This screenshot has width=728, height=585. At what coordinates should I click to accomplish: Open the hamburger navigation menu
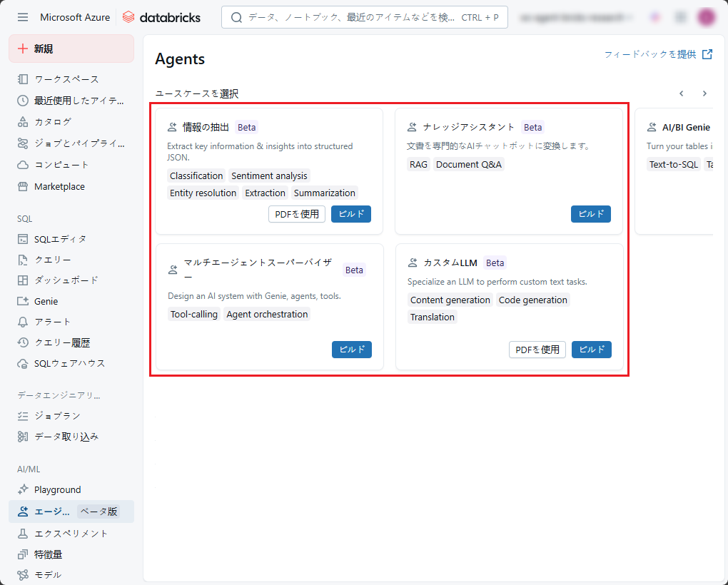[23, 17]
